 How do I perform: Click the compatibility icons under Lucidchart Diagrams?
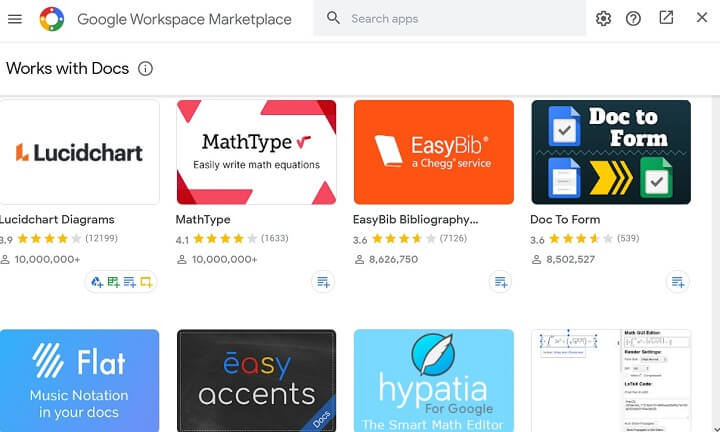pyautogui.click(x=121, y=282)
